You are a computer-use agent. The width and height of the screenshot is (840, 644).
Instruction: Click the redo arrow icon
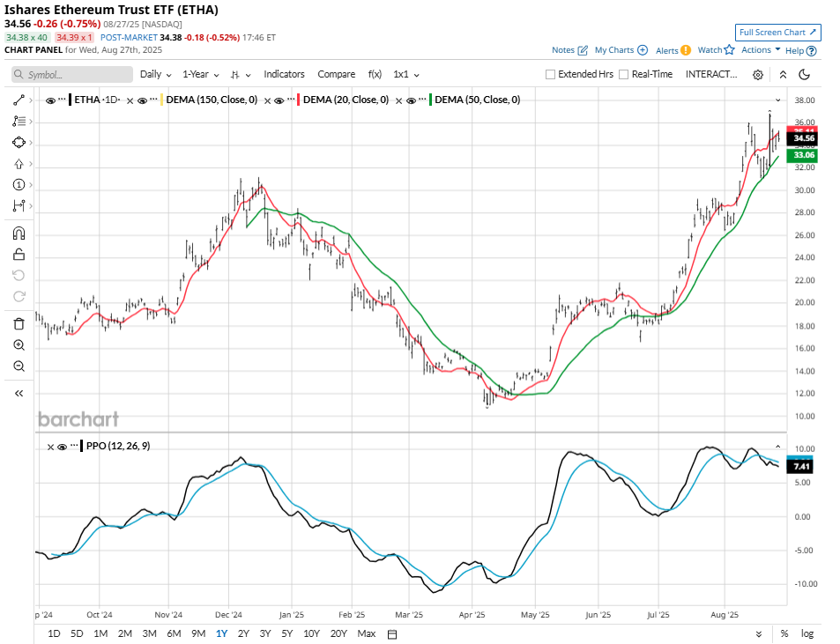coord(19,297)
